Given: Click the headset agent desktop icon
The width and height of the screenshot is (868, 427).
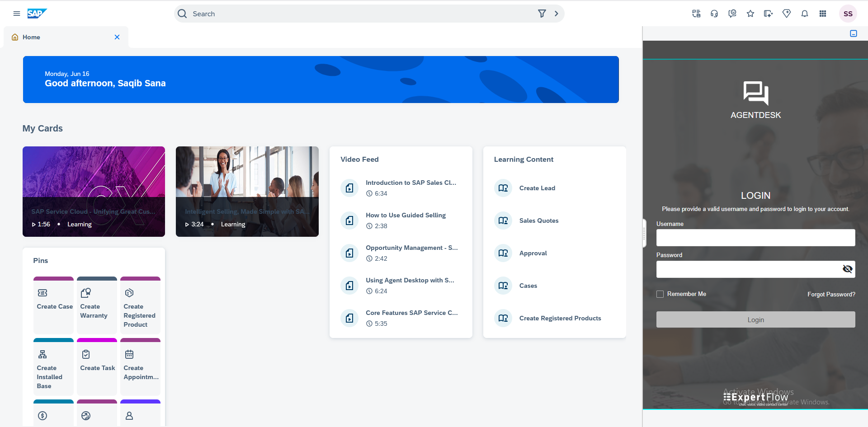Looking at the screenshot, I should click(714, 14).
